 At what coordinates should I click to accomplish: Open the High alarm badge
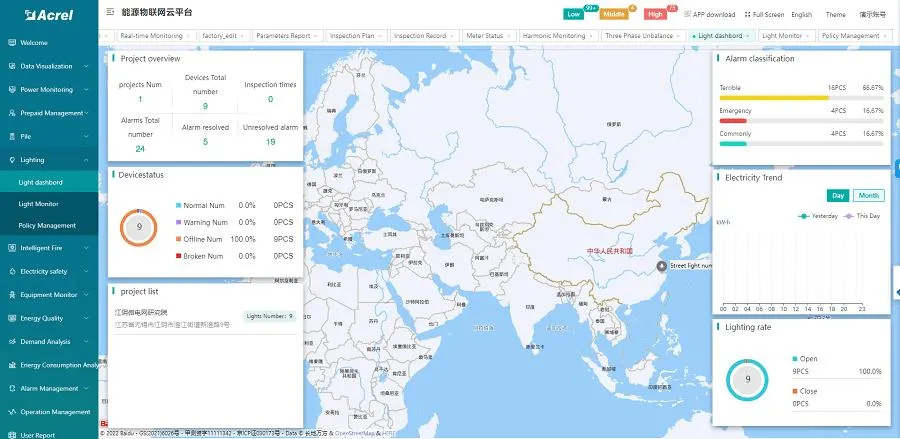656,15
